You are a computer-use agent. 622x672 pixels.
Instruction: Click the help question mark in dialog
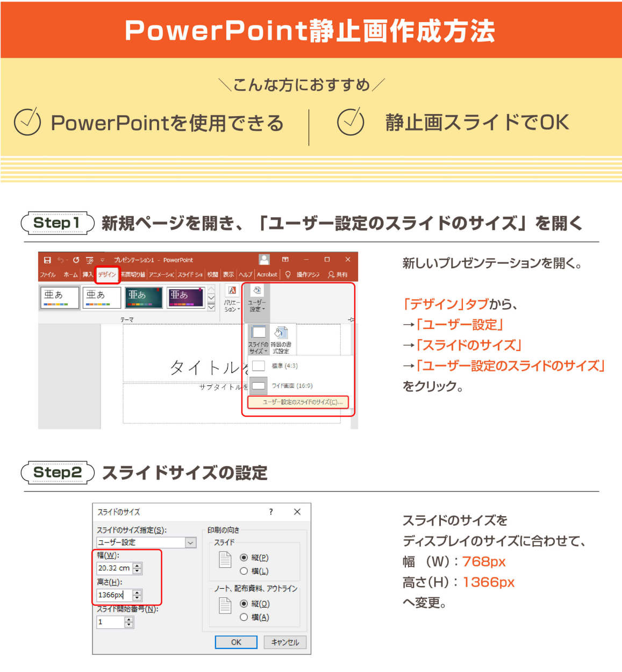tap(271, 512)
